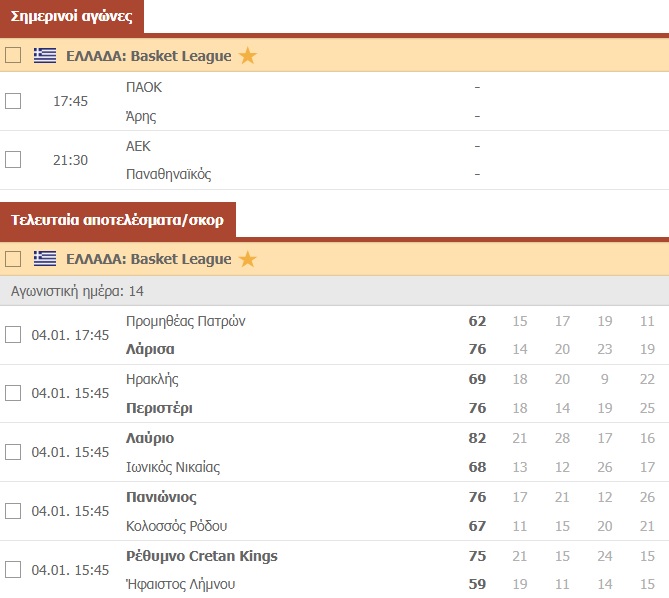
Task: Click team name Παναθηναϊκός
Action: click(169, 174)
